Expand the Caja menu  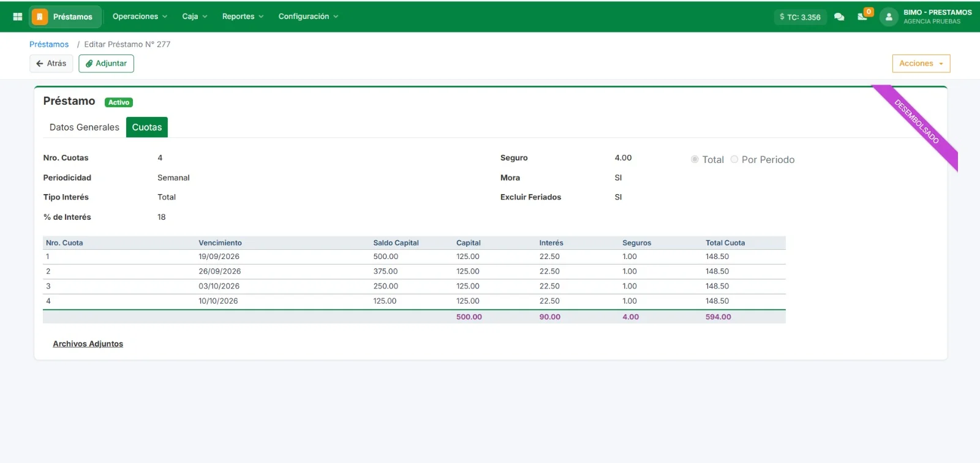(x=195, y=17)
